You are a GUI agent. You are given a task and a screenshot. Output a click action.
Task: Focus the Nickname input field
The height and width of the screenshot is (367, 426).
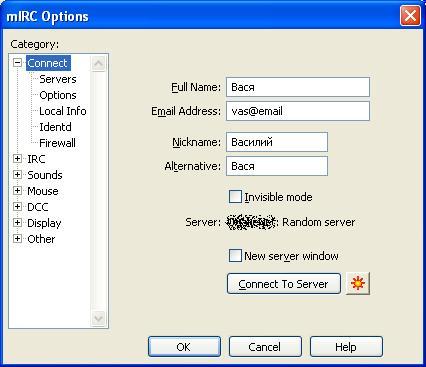coord(277,142)
